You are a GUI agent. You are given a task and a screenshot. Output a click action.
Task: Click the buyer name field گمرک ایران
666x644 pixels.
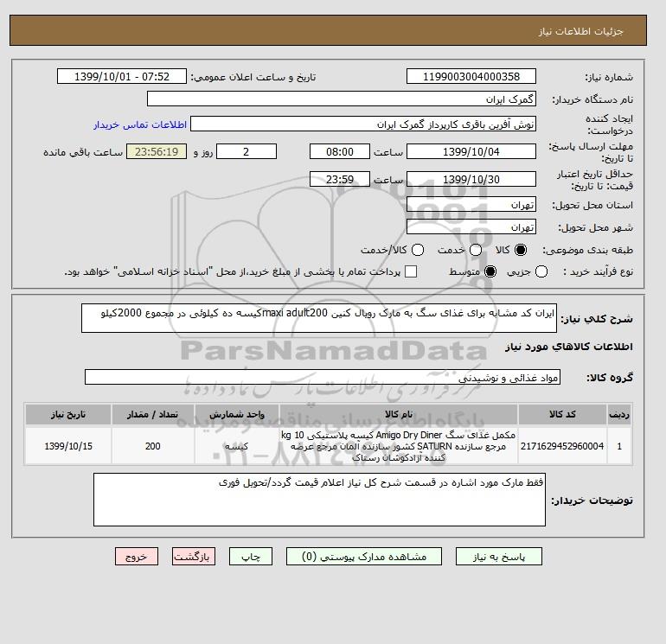[x=342, y=99]
